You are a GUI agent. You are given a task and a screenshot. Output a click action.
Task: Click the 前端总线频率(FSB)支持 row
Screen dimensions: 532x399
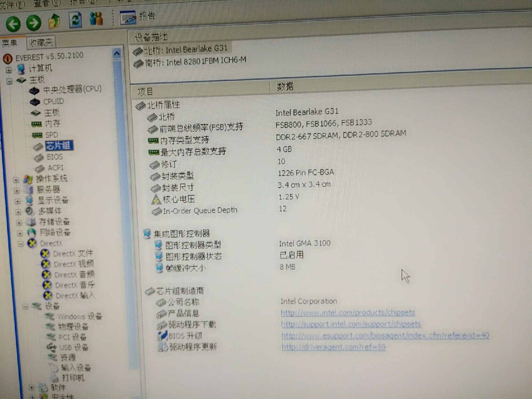260,126
